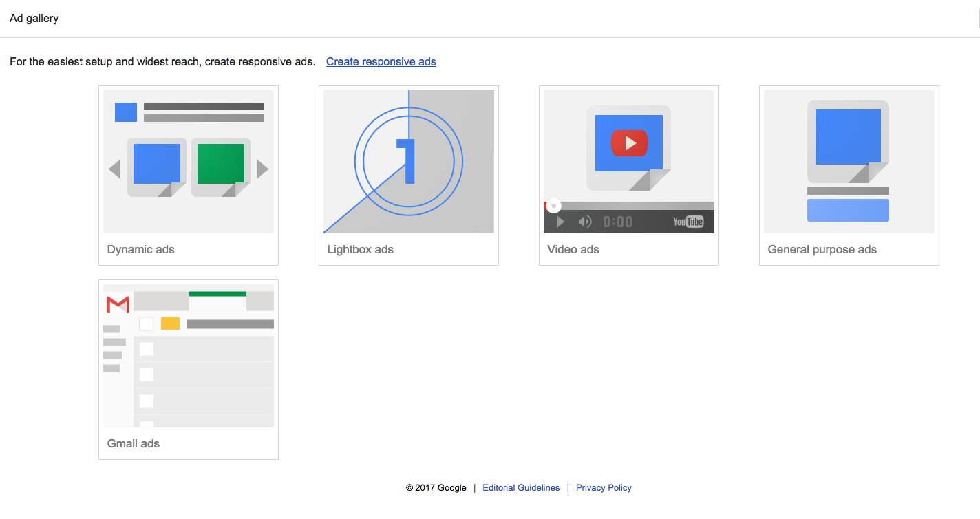Viewport: 980px width, 519px height.
Task: Click the left carousel arrow in Dynamic ads
Action: (x=115, y=169)
